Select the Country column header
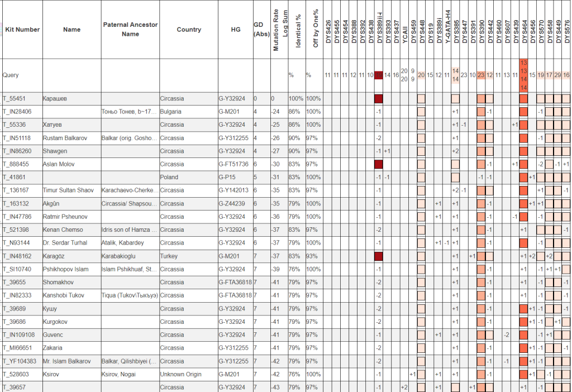Viewport: 572px width, 392px height. [188, 30]
